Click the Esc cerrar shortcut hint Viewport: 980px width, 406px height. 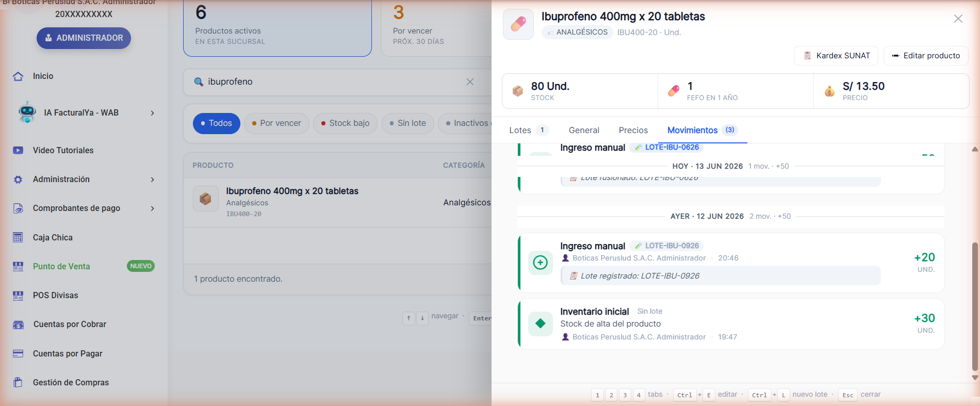859,395
